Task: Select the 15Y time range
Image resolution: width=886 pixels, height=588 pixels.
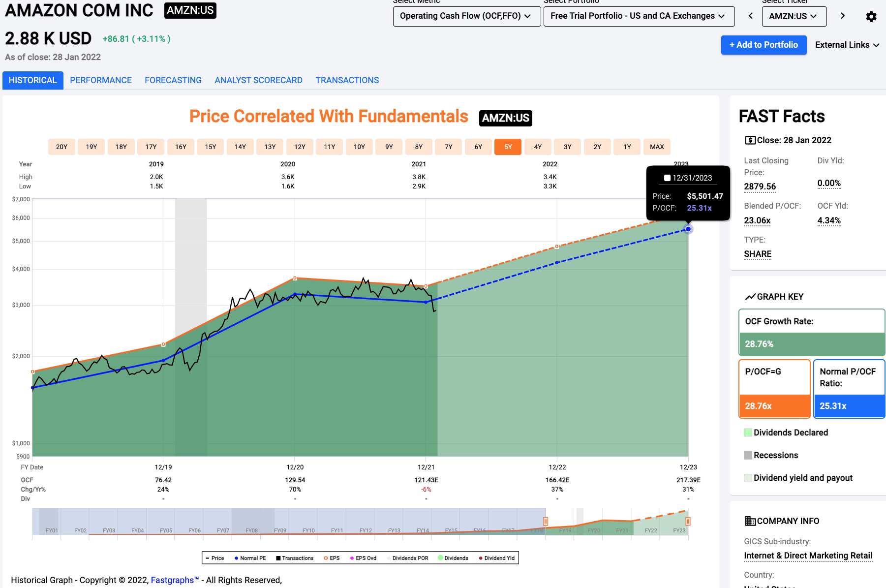Action: click(x=211, y=147)
